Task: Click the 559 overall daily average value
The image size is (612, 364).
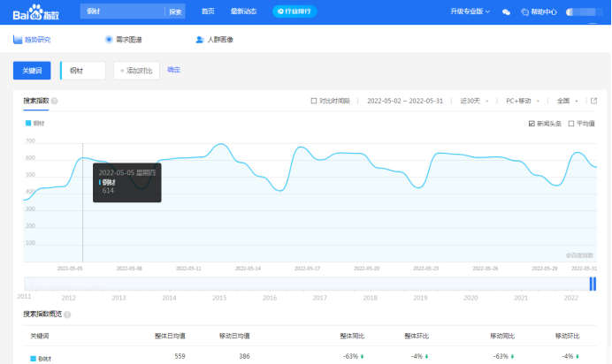Action: [x=180, y=356]
